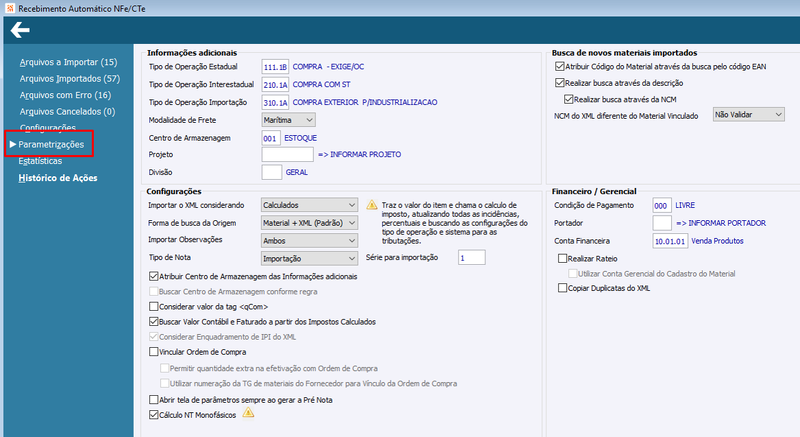The image size is (800, 437).
Task: Open Arquivos Importados (57)
Action: tap(70, 79)
